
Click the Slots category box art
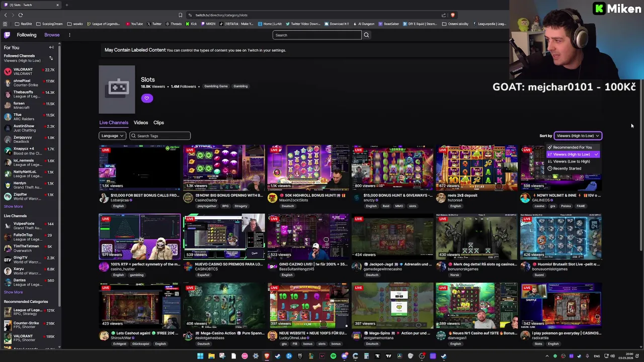tap(117, 89)
